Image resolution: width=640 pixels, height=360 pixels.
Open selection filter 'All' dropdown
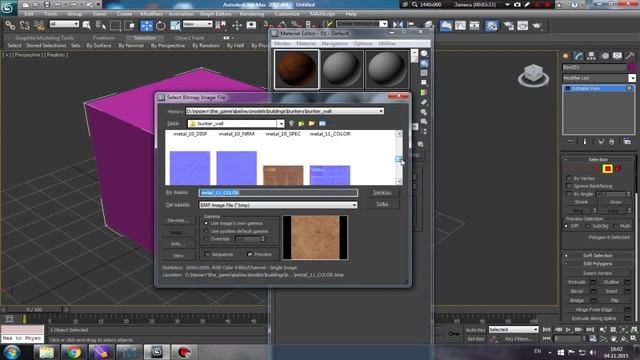tap(64, 24)
